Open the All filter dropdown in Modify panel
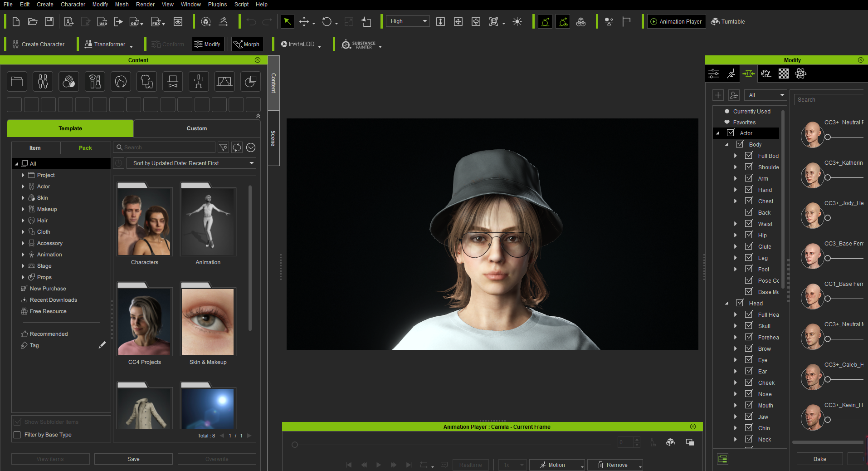The height and width of the screenshot is (471, 868). tap(766, 95)
